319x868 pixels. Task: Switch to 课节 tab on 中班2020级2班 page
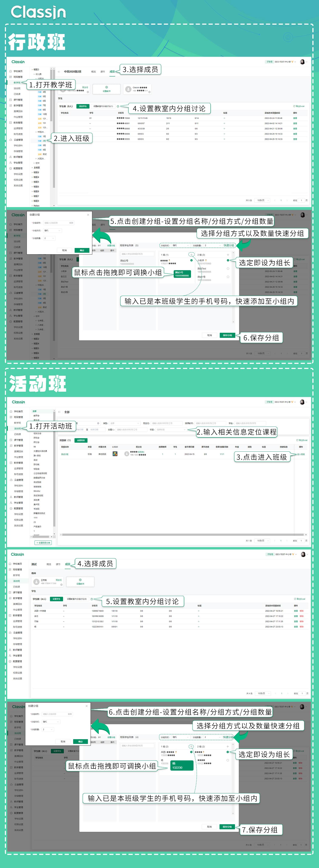(x=103, y=72)
